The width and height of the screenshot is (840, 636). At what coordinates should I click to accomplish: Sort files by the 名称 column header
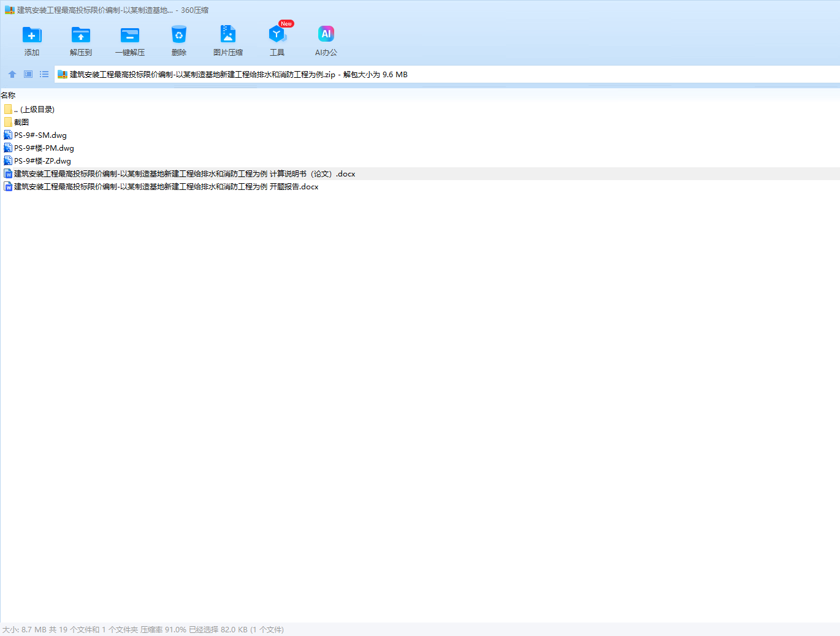pyautogui.click(x=8, y=96)
